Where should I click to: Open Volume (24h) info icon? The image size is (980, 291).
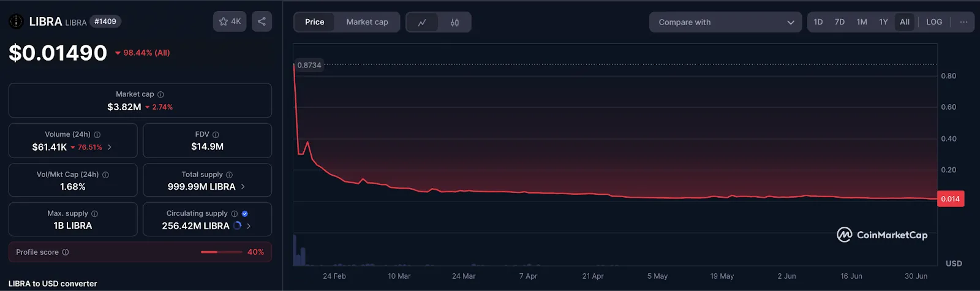(x=97, y=135)
